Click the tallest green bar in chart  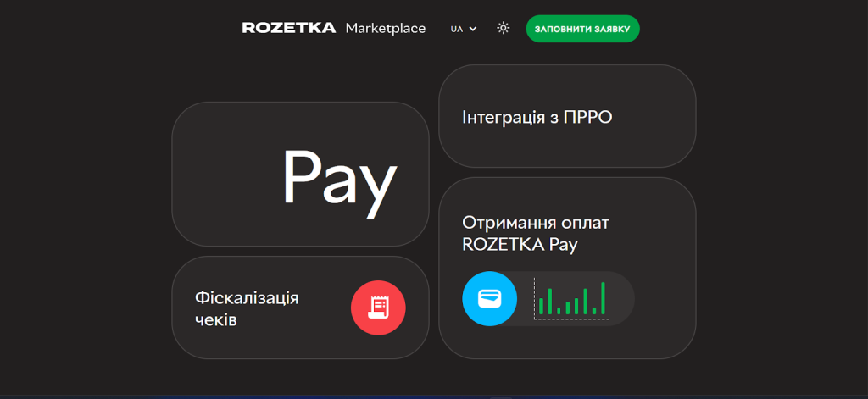604,297
